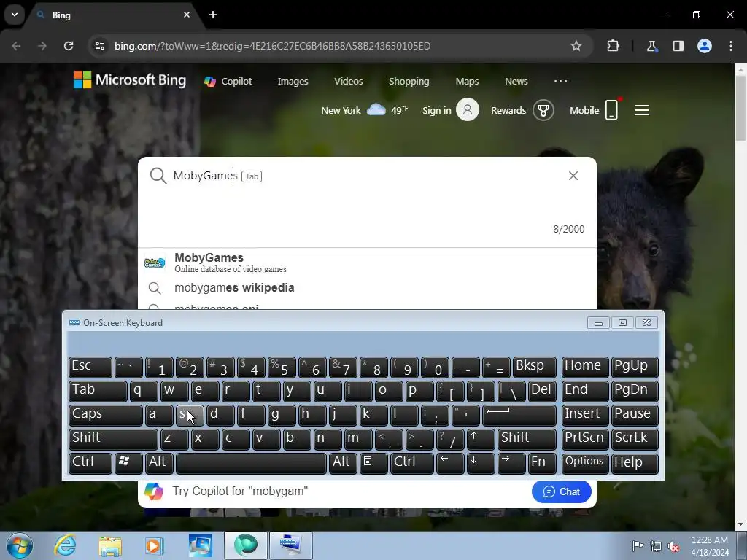The height and width of the screenshot is (560, 747).
Task: Click the Windows logo key on keyboard
Action: (x=128, y=463)
